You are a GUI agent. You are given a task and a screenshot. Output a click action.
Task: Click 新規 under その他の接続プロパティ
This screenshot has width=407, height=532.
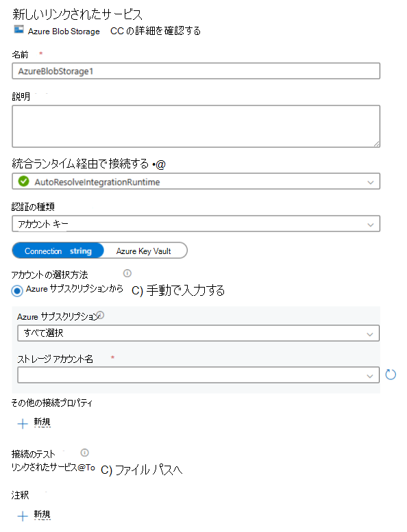tap(42, 422)
